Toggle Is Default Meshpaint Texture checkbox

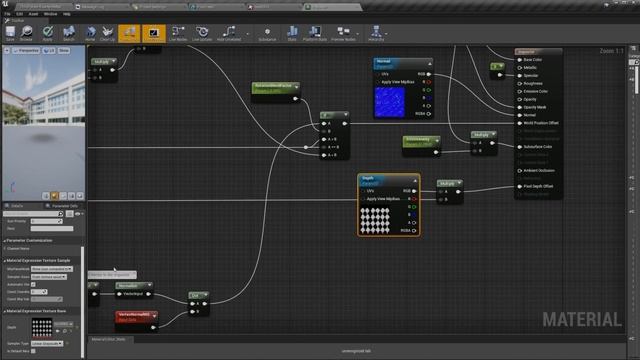tap(33, 351)
